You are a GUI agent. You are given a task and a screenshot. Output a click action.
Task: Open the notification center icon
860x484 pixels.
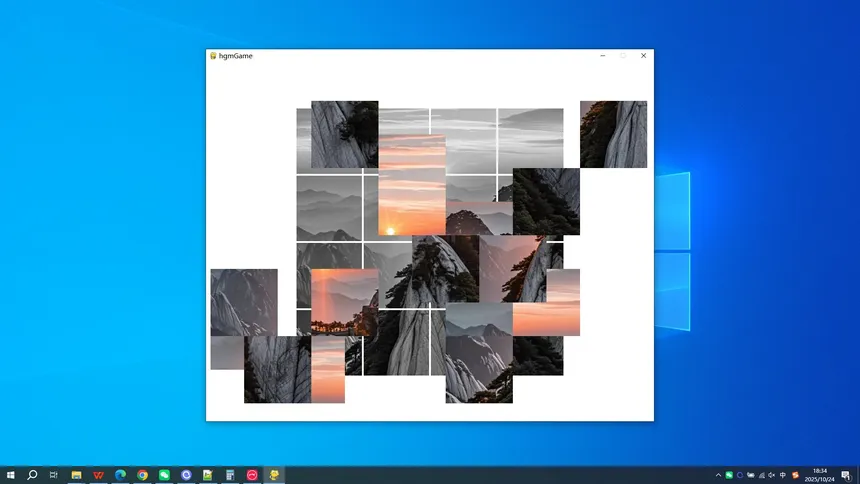tap(846, 475)
